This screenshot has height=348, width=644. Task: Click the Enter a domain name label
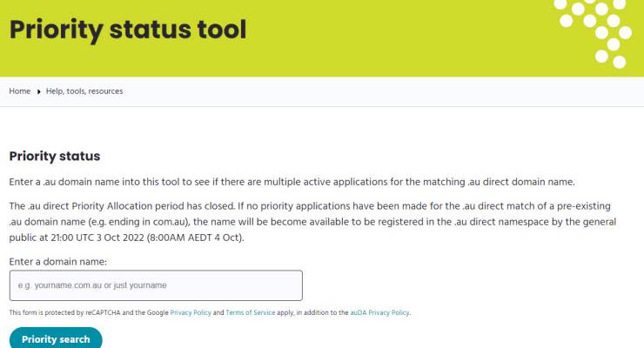(58, 262)
